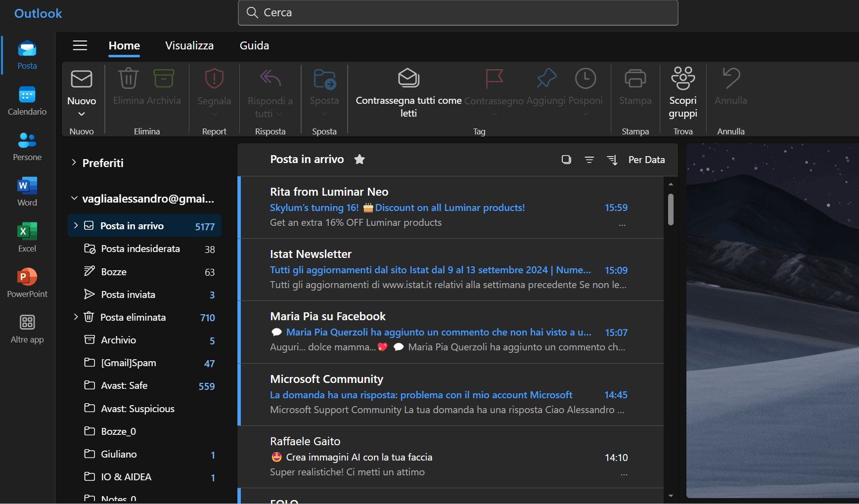Select the [Gmail]Spam folder
The width and height of the screenshot is (859, 504).
pyautogui.click(x=144, y=363)
